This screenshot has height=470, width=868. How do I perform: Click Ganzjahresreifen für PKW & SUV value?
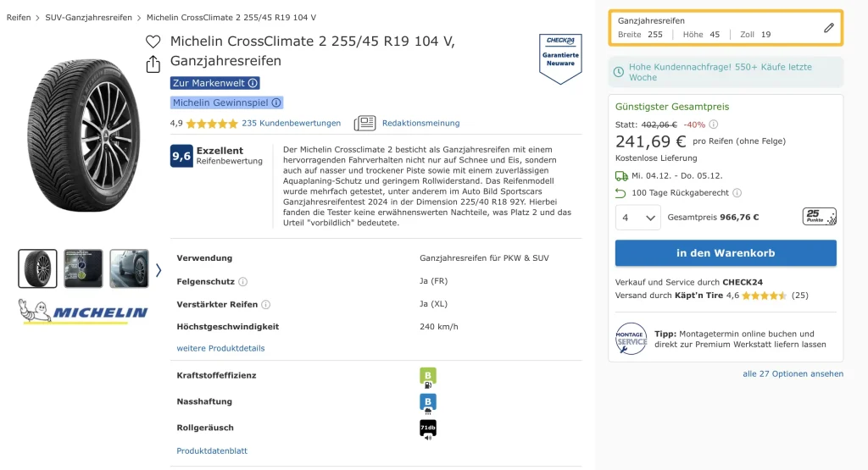pyautogui.click(x=484, y=258)
